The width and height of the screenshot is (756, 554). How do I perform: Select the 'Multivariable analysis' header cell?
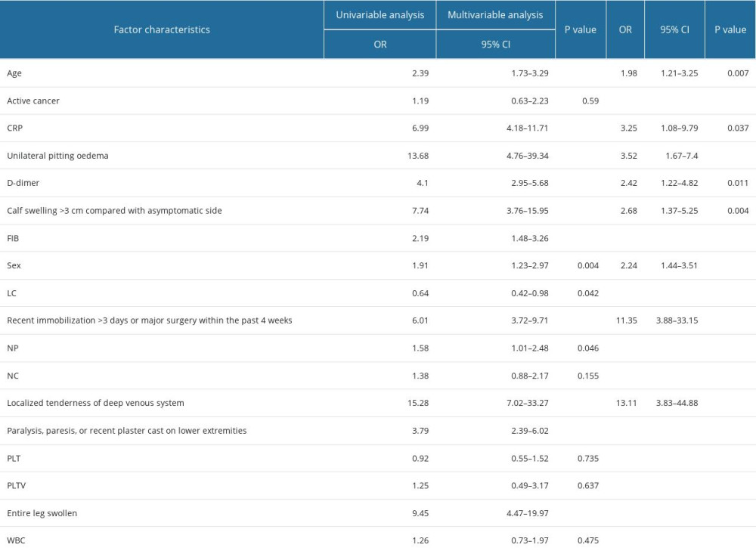point(495,14)
